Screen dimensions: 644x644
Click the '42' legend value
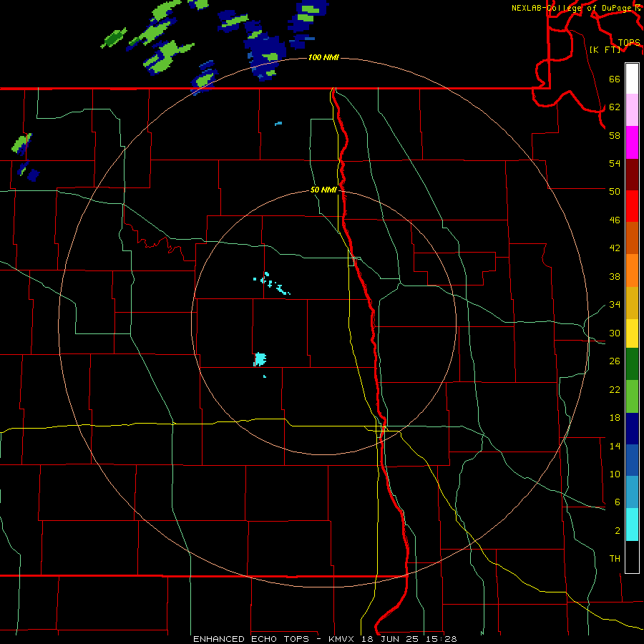click(615, 248)
